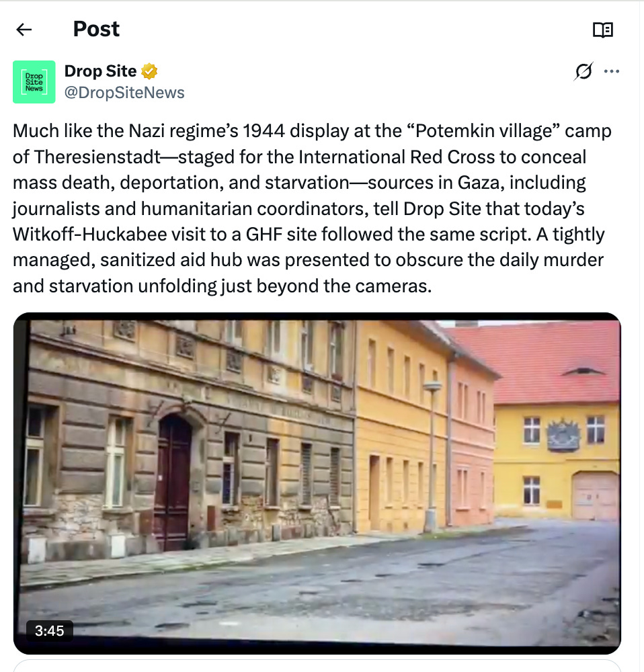Click the coat of arms emblem in video
The height and width of the screenshot is (672, 644).
pos(563,435)
